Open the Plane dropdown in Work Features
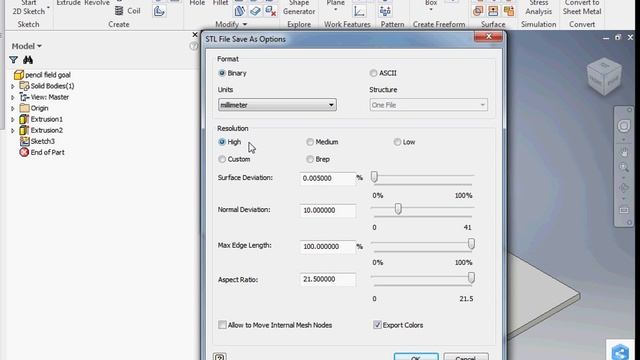640x360 pixels. pos(336,9)
